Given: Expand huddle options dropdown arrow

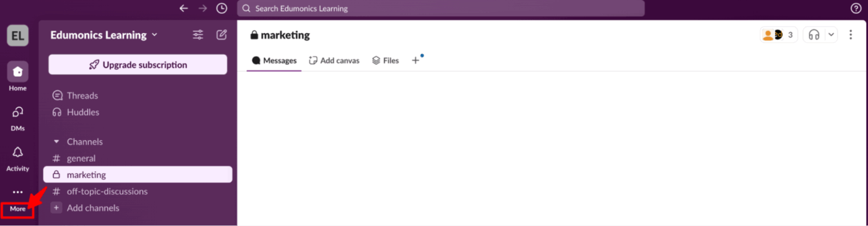Looking at the screenshot, I should pos(831,35).
